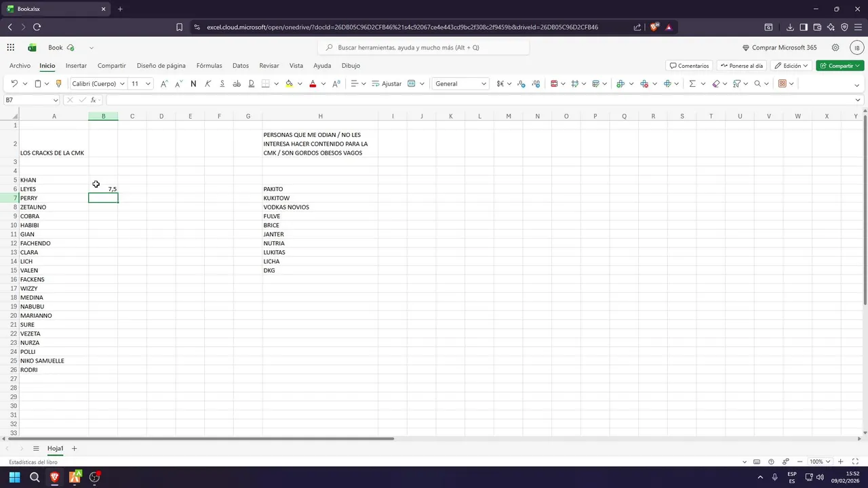Click Comprar Microsoft 365
The image size is (868, 488).
780,47
